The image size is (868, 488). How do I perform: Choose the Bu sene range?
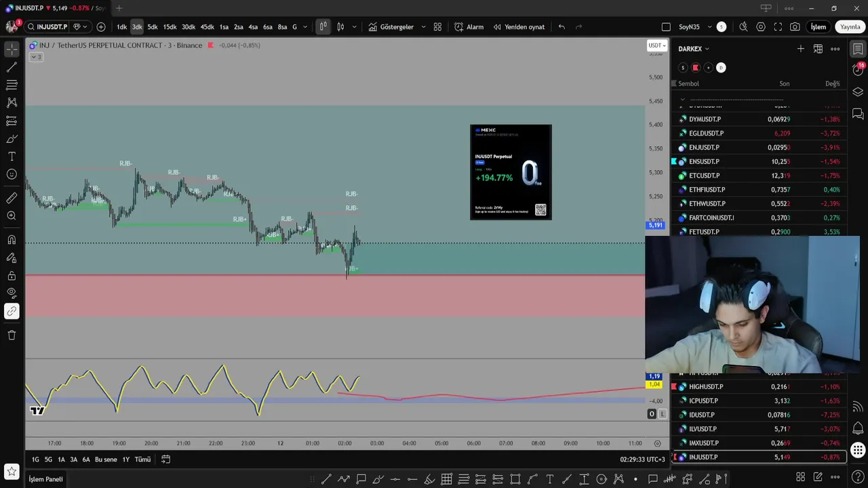[x=106, y=460]
